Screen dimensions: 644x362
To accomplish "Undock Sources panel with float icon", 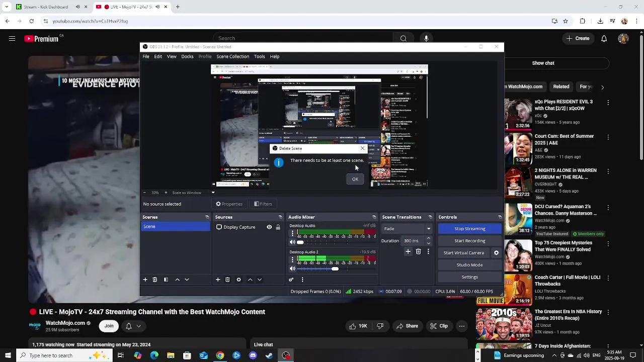I will click(280, 217).
